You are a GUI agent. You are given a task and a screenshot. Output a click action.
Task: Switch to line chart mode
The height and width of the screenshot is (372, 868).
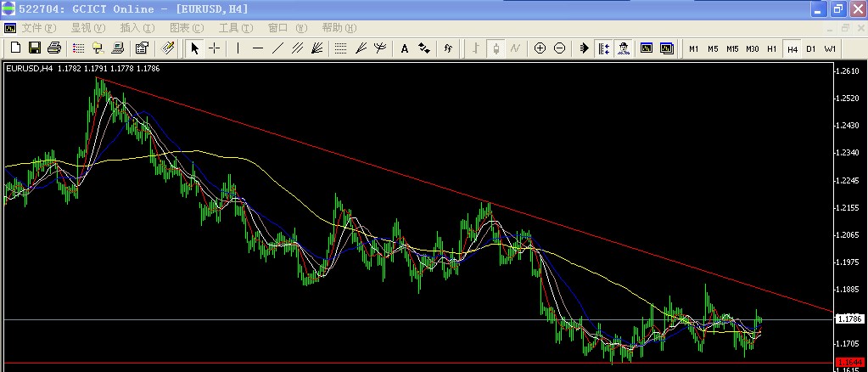coord(515,48)
